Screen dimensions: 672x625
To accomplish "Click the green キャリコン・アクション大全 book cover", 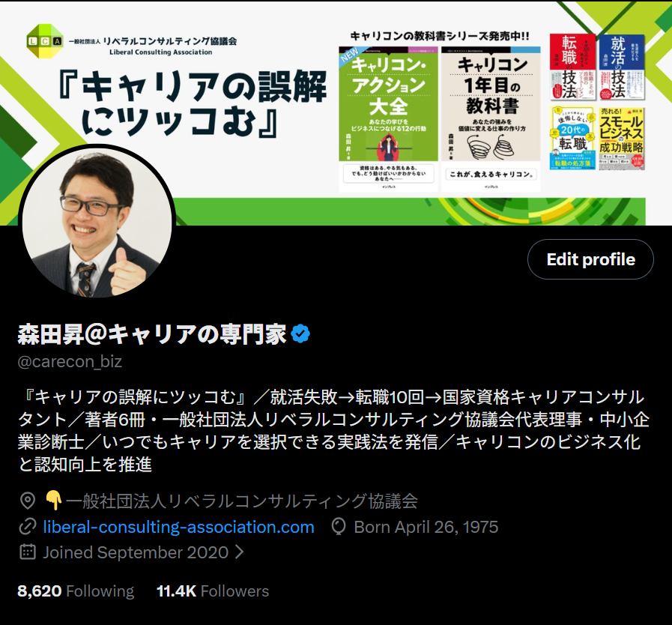I will pyautogui.click(x=388, y=118).
